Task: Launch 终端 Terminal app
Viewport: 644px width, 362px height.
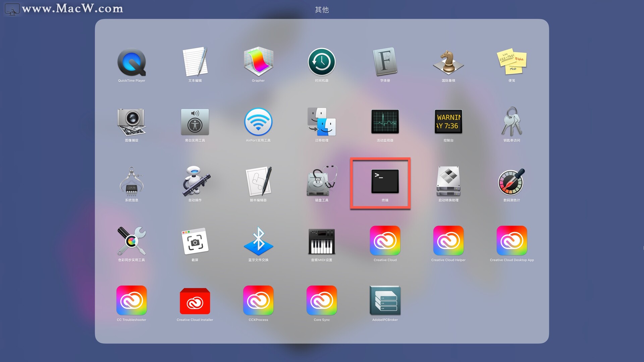Action: [385, 182]
